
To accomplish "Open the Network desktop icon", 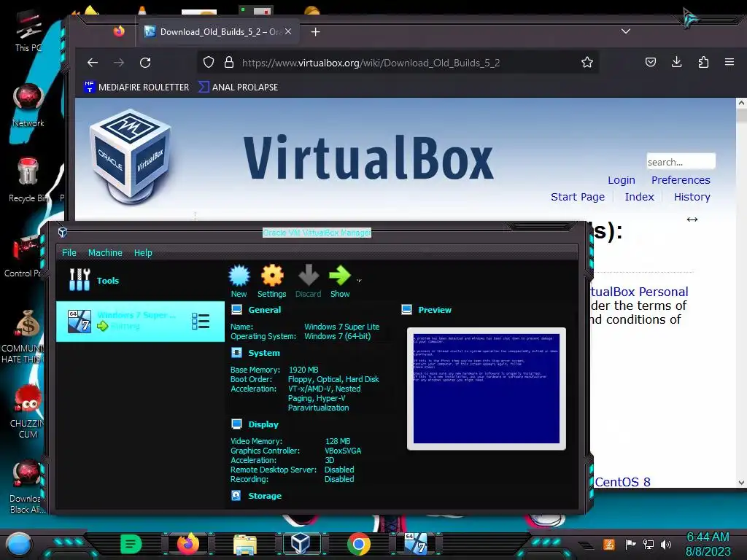I will pyautogui.click(x=28, y=106).
